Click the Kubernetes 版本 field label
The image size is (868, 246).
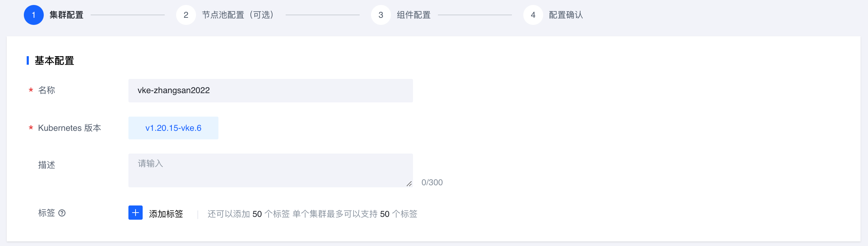[x=69, y=128]
